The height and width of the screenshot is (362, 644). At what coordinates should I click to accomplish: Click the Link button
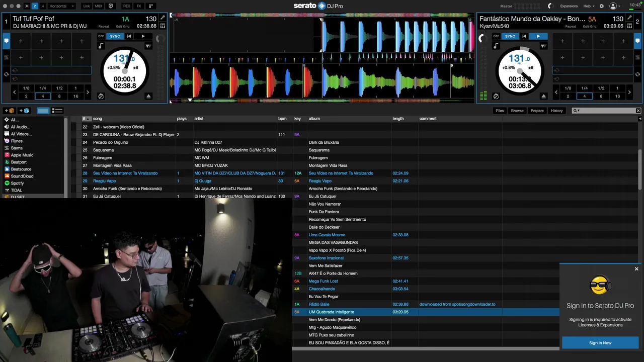tap(86, 6)
